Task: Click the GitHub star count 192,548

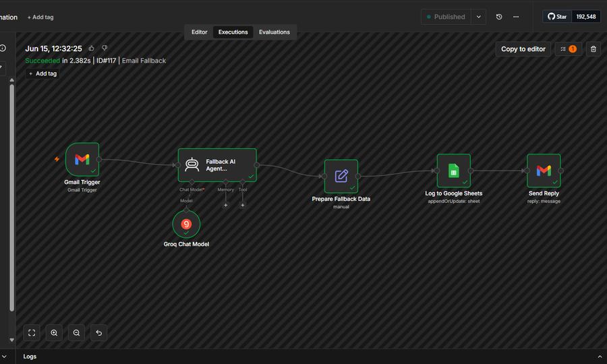Action: 585,17
